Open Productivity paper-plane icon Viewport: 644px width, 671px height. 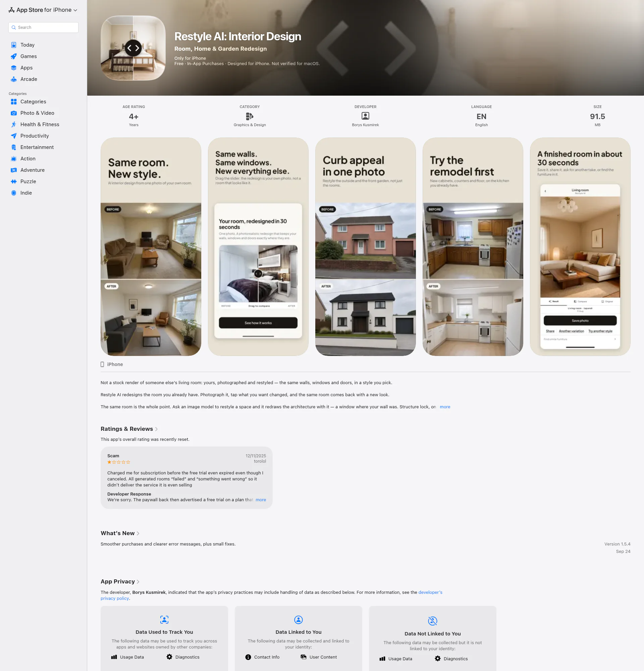click(14, 136)
